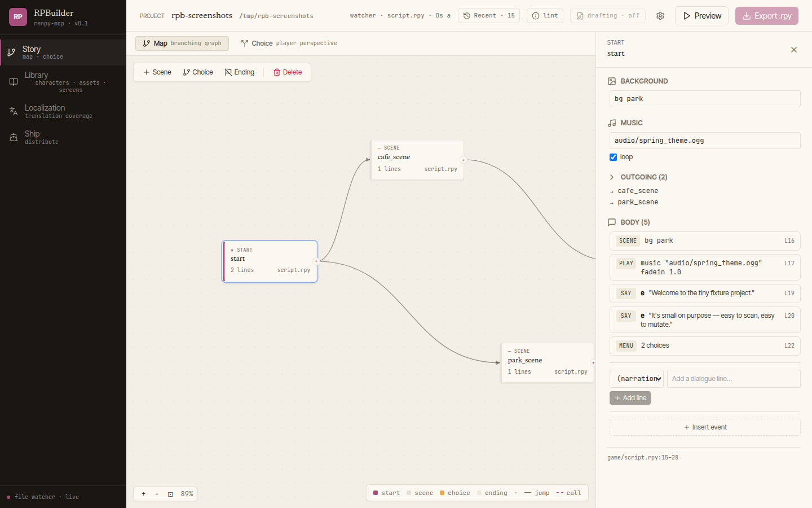Screen dimensions: 812x508
Task: Click Export .rpy button
Action: 767,16
